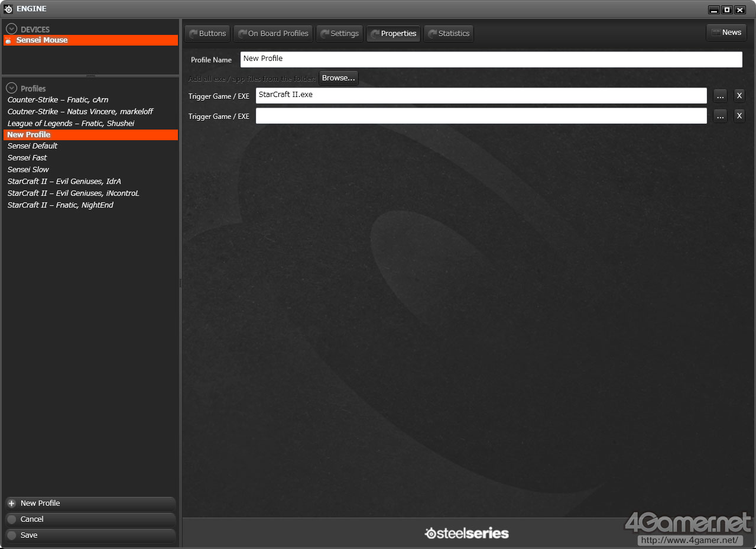Cancel the profile changes

[x=90, y=519]
